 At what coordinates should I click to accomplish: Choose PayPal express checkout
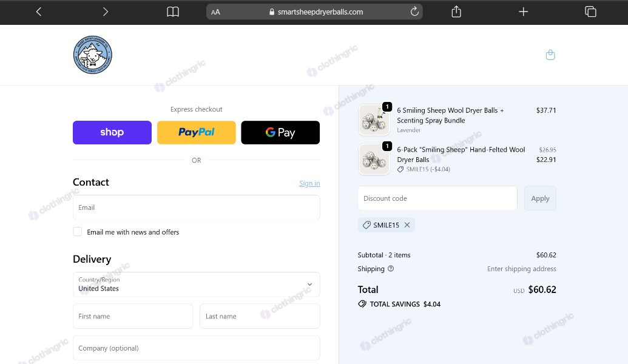196,132
